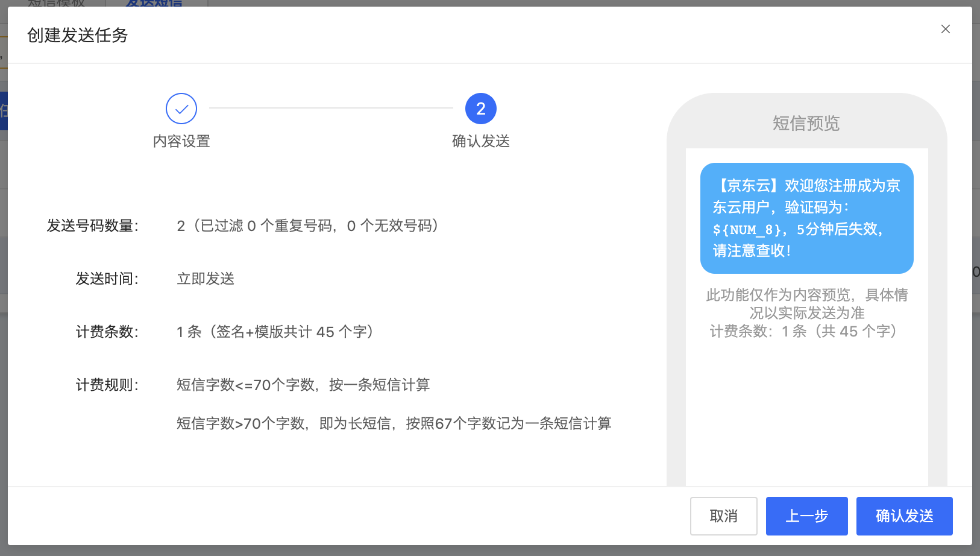
Task: Click the step 2 确认发送 circle
Action: click(481, 109)
